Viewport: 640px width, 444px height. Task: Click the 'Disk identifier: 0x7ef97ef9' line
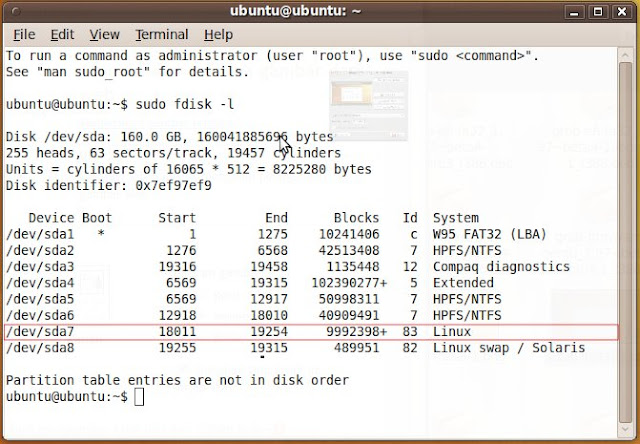109,186
